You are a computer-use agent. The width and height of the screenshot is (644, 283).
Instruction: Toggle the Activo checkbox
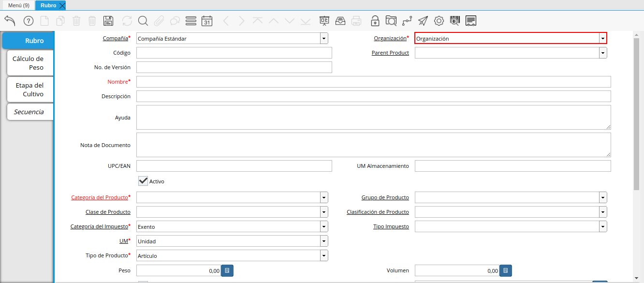tap(143, 181)
